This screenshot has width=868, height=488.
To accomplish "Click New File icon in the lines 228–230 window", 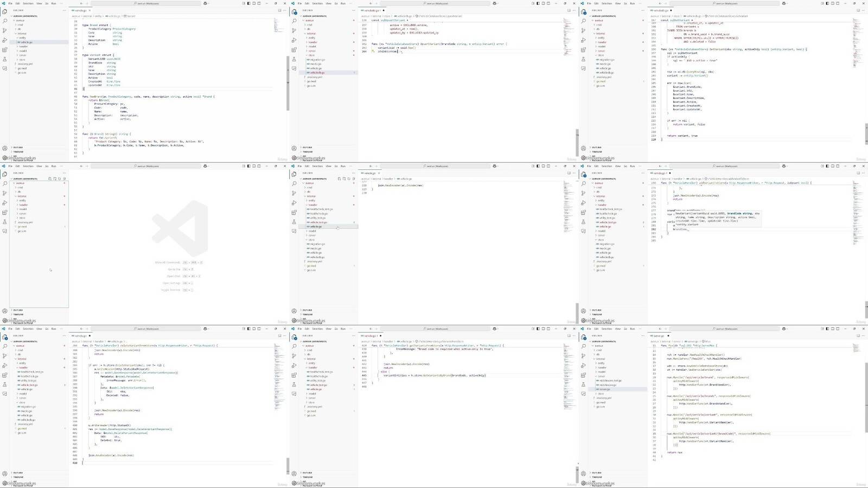I will tap(339, 179).
